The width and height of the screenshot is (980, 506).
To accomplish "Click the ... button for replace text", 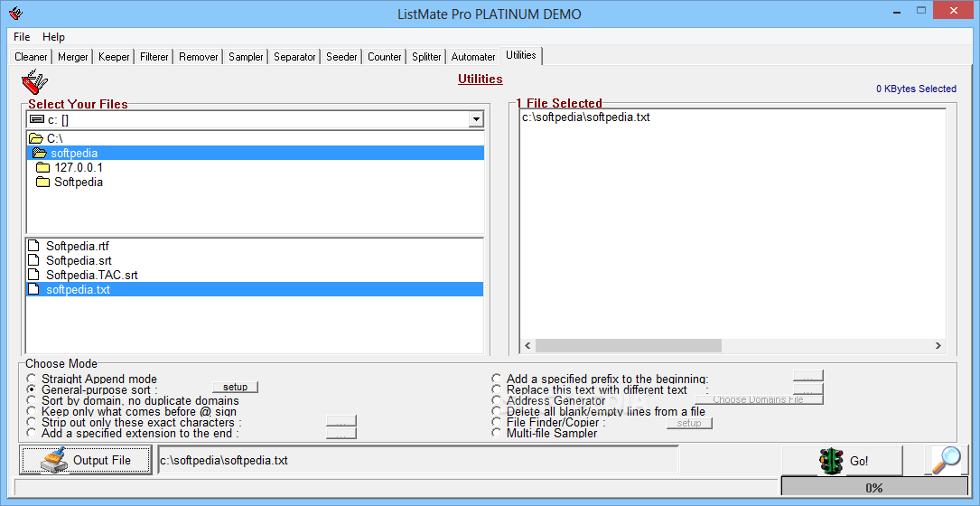I will (x=808, y=389).
